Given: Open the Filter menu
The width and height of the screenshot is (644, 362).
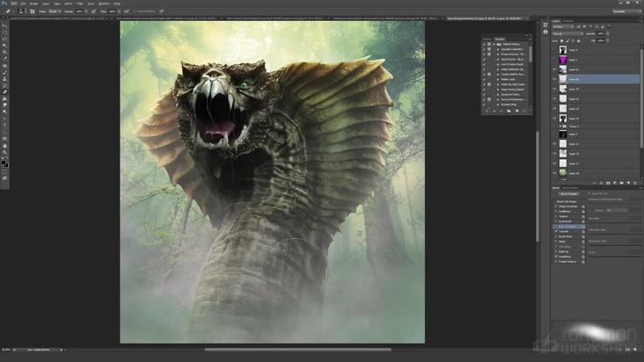Looking at the screenshot, I should click(80, 4).
